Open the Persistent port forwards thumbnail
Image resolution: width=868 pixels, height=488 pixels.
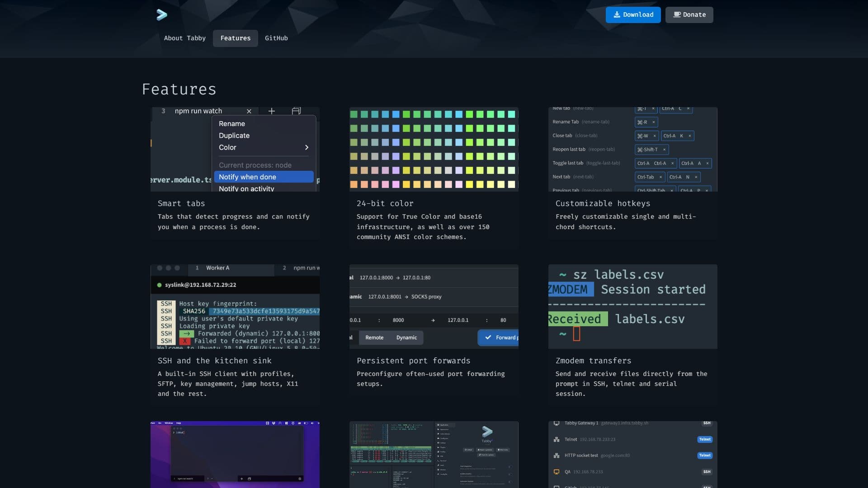[x=434, y=306]
